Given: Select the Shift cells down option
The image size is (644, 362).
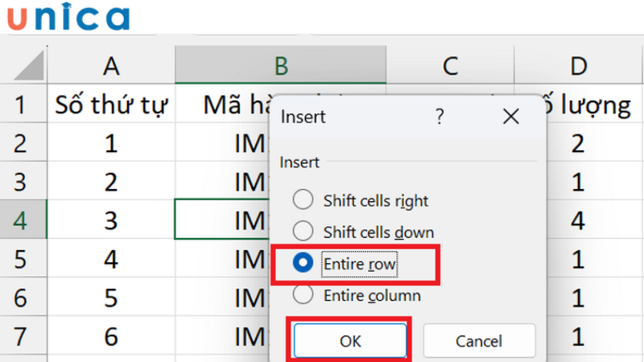Looking at the screenshot, I should pyautogui.click(x=303, y=232).
